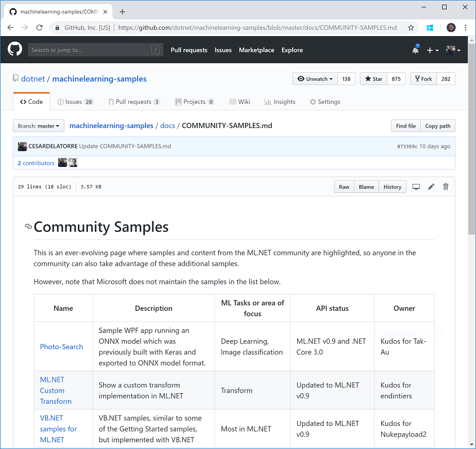The height and width of the screenshot is (449, 476).
Task: Open the Chrome profile avatar
Action: [451, 28]
